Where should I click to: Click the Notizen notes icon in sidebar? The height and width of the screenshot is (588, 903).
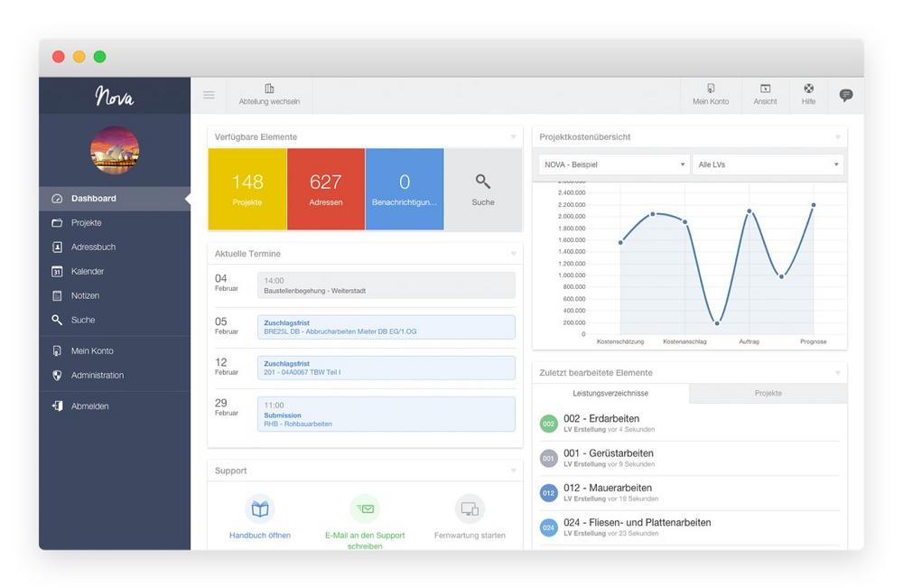pyautogui.click(x=57, y=295)
